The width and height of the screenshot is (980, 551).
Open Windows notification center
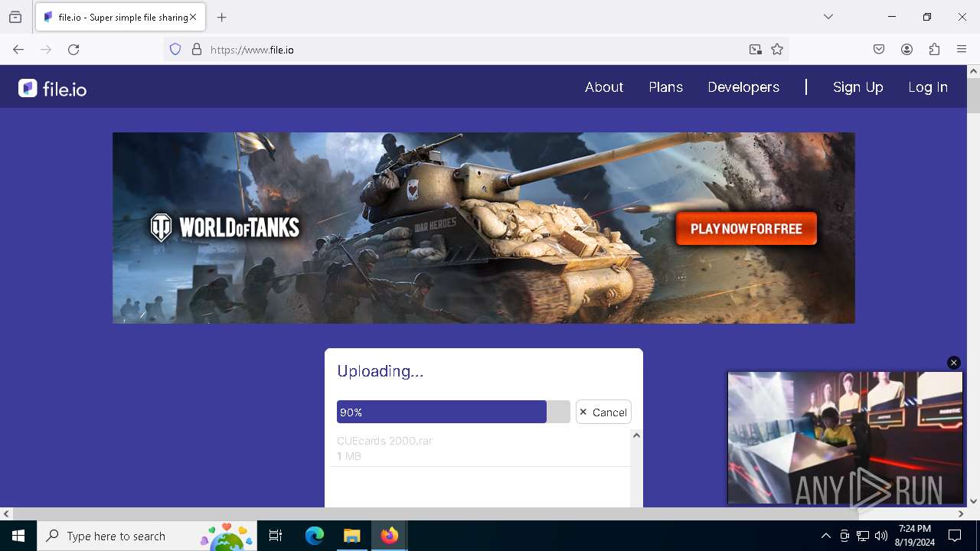pos(955,536)
